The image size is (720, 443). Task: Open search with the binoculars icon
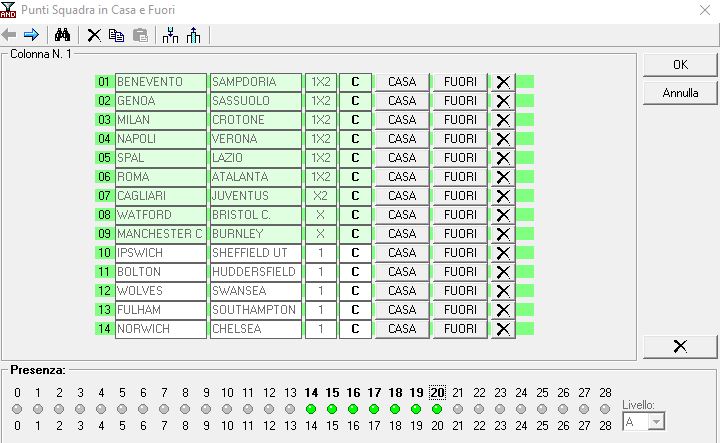tap(62, 35)
